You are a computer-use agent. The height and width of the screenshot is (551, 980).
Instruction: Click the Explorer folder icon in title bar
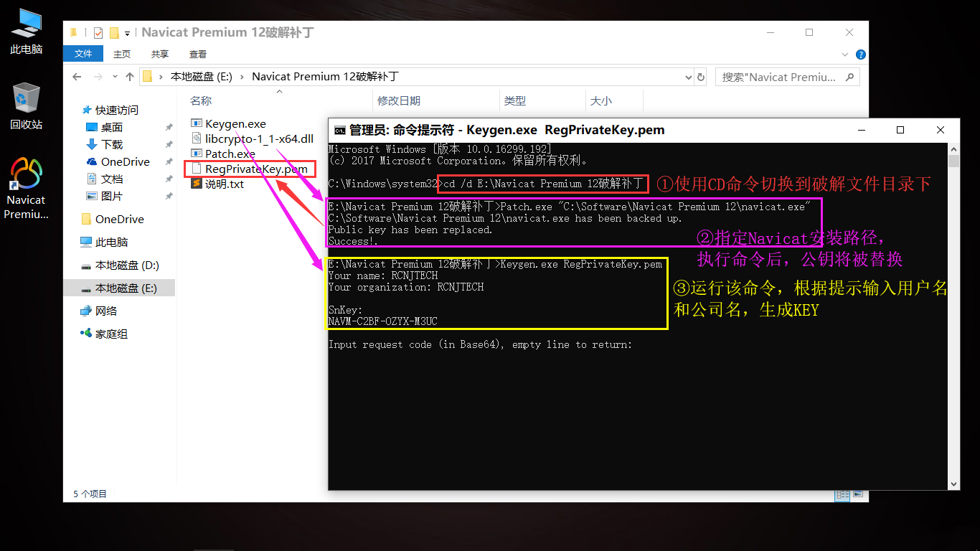tap(74, 33)
